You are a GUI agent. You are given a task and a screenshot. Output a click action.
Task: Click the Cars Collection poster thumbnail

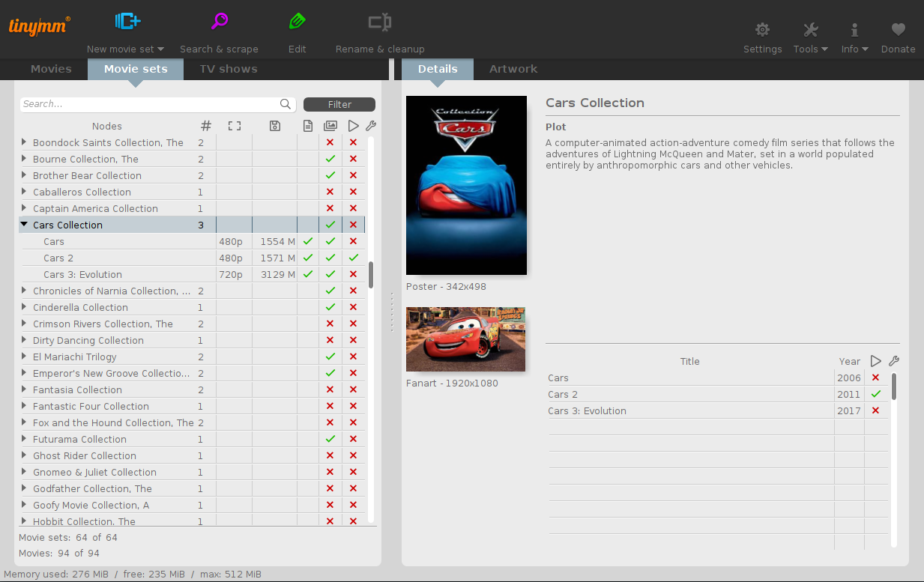pos(466,185)
